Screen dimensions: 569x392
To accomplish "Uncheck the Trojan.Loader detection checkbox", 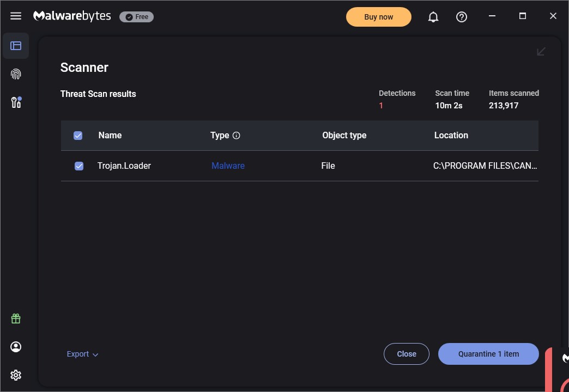I will point(79,166).
